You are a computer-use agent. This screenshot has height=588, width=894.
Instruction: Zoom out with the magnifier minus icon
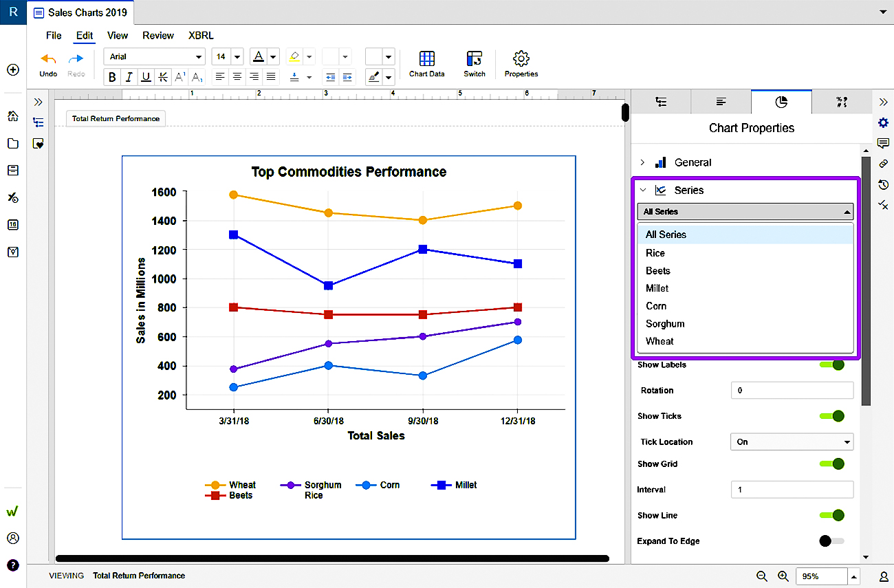click(x=762, y=576)
